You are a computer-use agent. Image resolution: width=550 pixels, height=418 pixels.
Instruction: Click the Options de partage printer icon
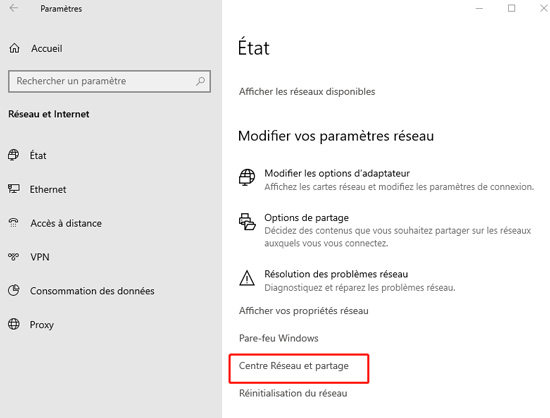click(x=247, y=221)
